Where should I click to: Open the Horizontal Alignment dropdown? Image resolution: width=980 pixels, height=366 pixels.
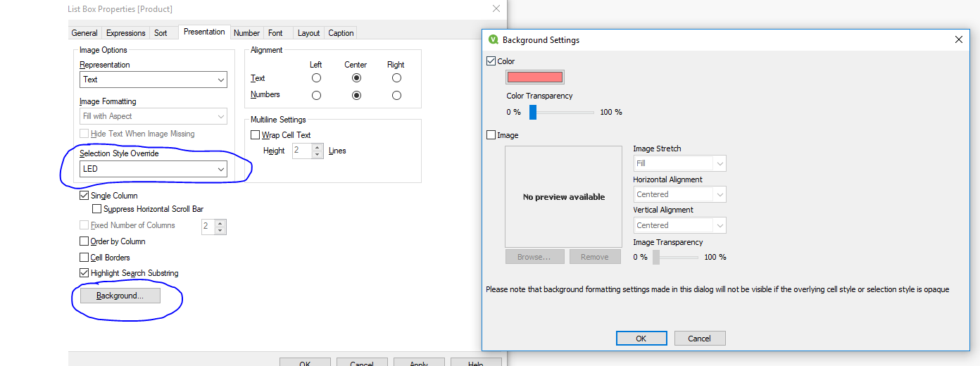[x=679, y=194]
